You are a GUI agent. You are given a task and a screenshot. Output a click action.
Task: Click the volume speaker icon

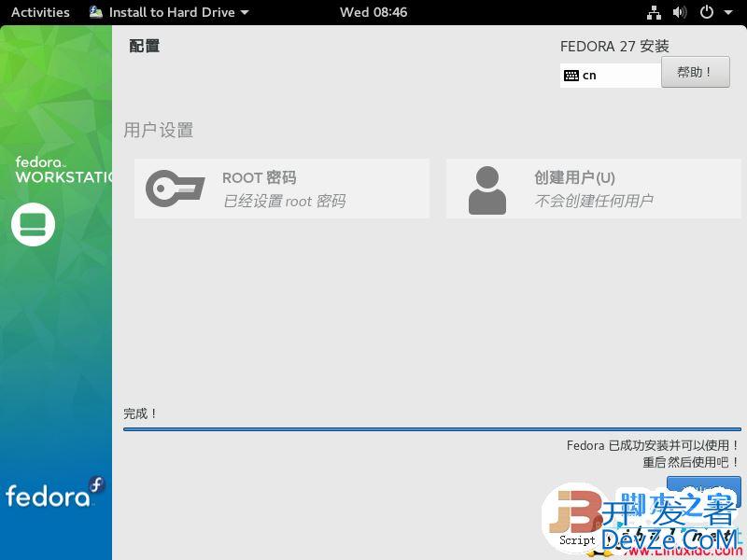(680, 12)
